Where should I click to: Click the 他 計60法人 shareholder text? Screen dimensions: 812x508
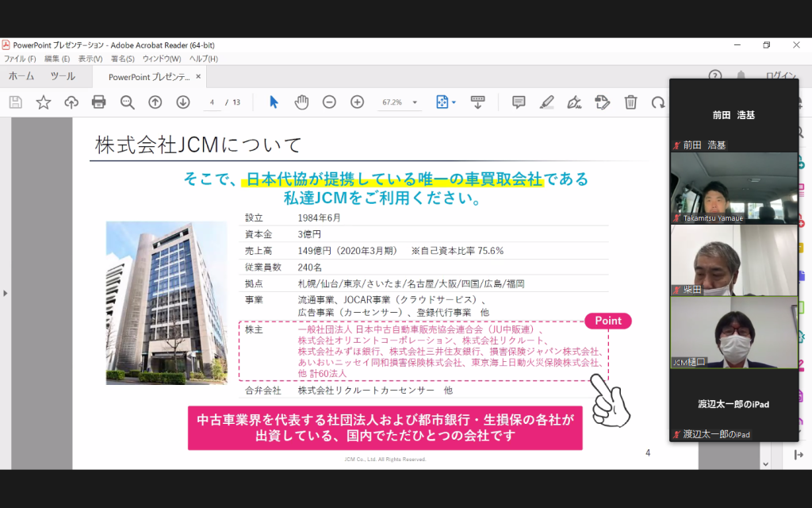(322, 373)
